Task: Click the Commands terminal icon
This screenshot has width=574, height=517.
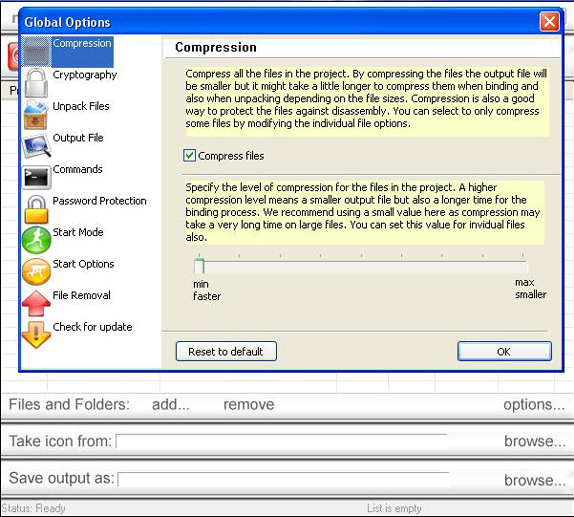Action: point(36,178)
